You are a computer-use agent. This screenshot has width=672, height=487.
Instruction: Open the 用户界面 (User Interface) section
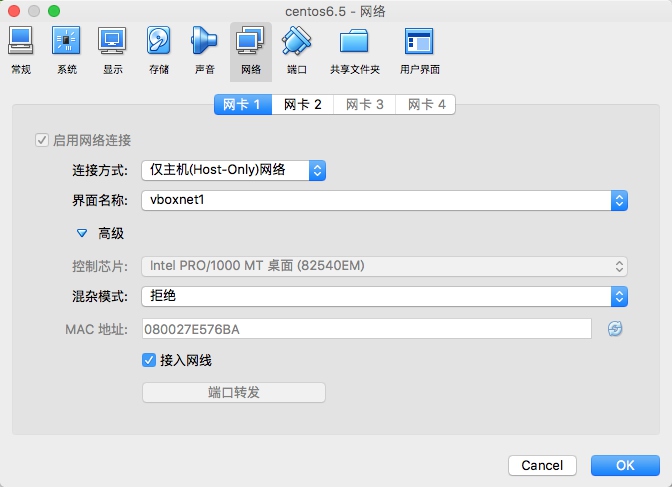point(420,51)
